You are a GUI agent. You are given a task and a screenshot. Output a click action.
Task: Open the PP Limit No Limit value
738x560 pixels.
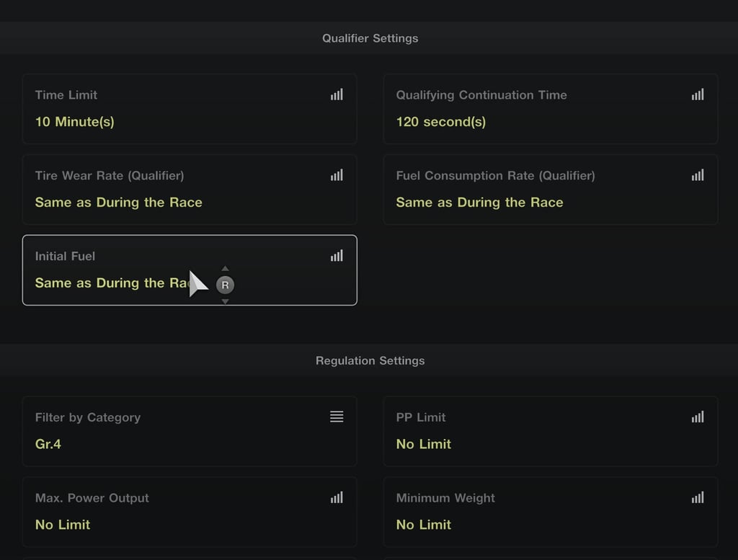pyautogui.click(x=424, y=444)
